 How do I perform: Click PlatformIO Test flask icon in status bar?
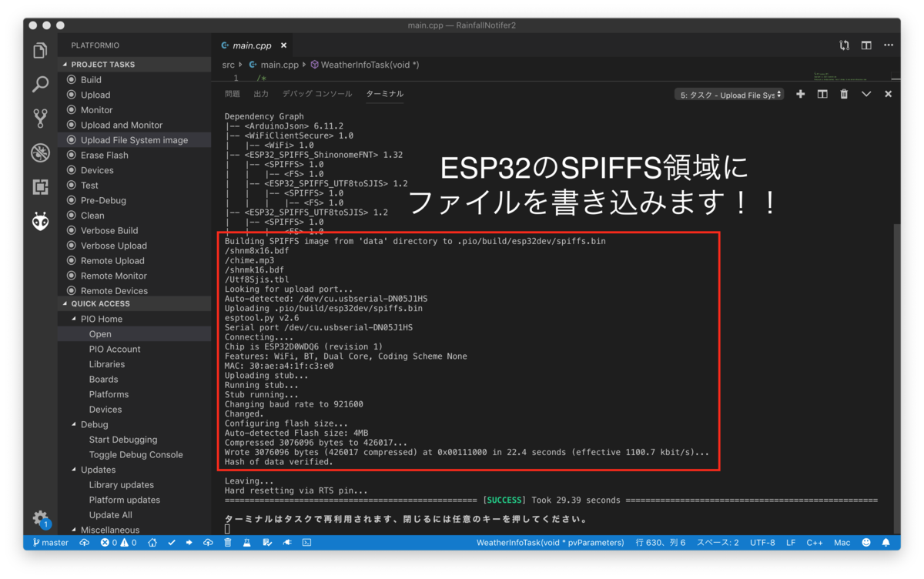(246, 543)
